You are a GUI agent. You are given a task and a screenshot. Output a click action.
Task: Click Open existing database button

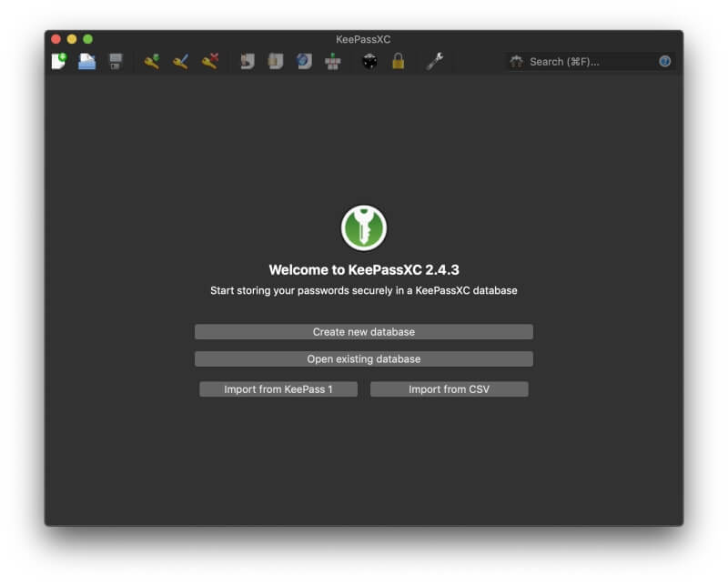click(x=363, y=358)
